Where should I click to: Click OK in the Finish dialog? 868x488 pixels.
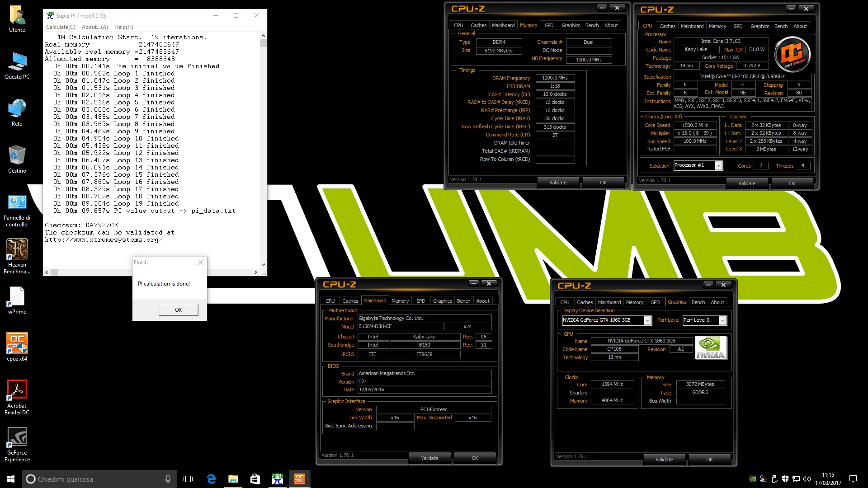click(179, 310)
